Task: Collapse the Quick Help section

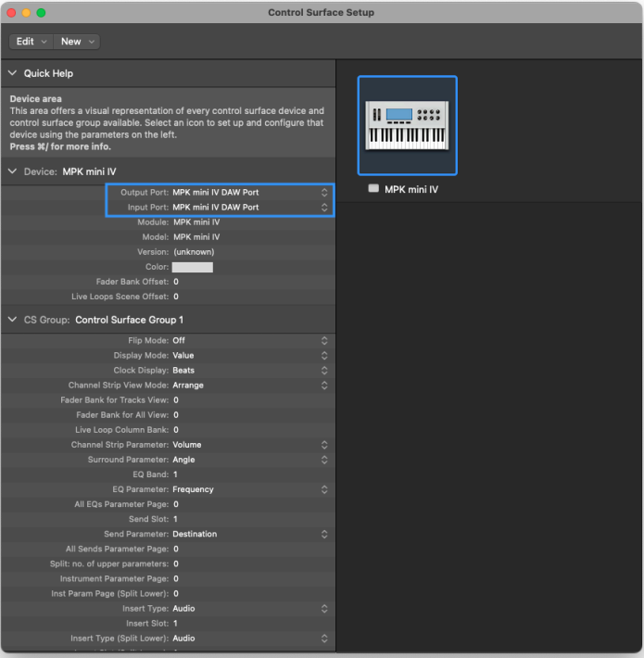Action: click(x=13, y=73)
